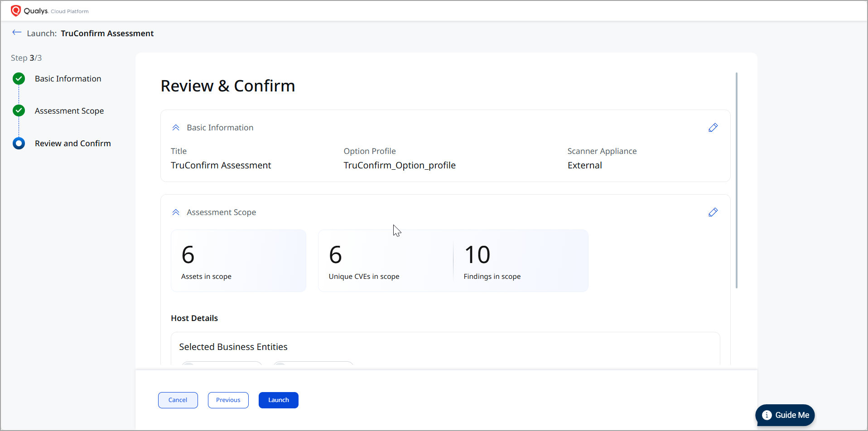Click the Findings in scope count
This screenshot has width=868, height=431.
pyautogui.click(x=477, y=255)
